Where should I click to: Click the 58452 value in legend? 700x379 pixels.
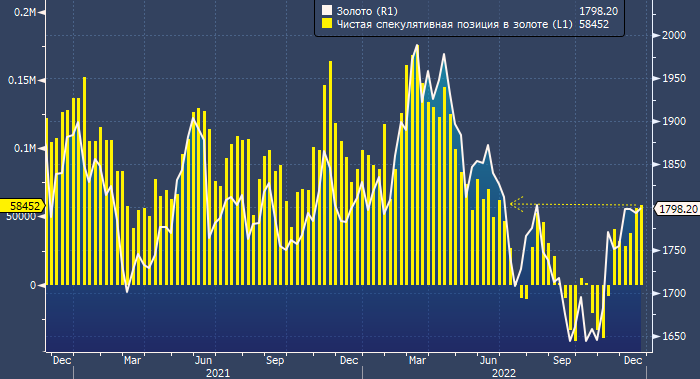point(594,24)
